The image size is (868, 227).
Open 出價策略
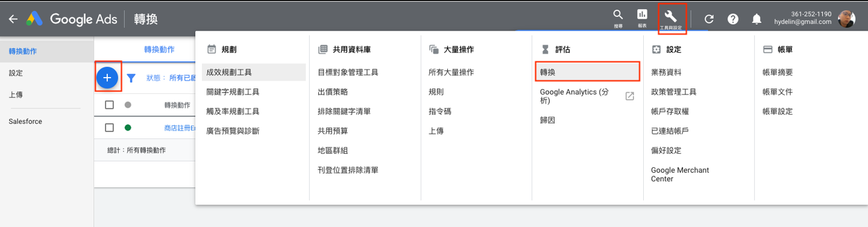(x=333, y=92)
